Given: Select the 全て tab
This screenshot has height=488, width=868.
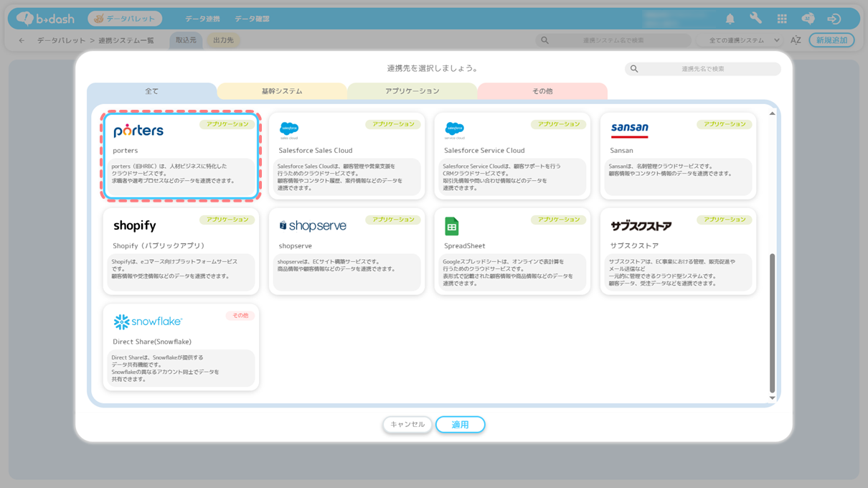Looking at the screenshot, I should [x=152, y=91].
